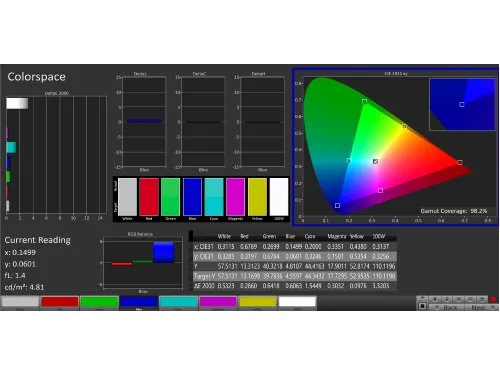
Task: Select the gray White patch in bottom strip
Action: [20, 302]
